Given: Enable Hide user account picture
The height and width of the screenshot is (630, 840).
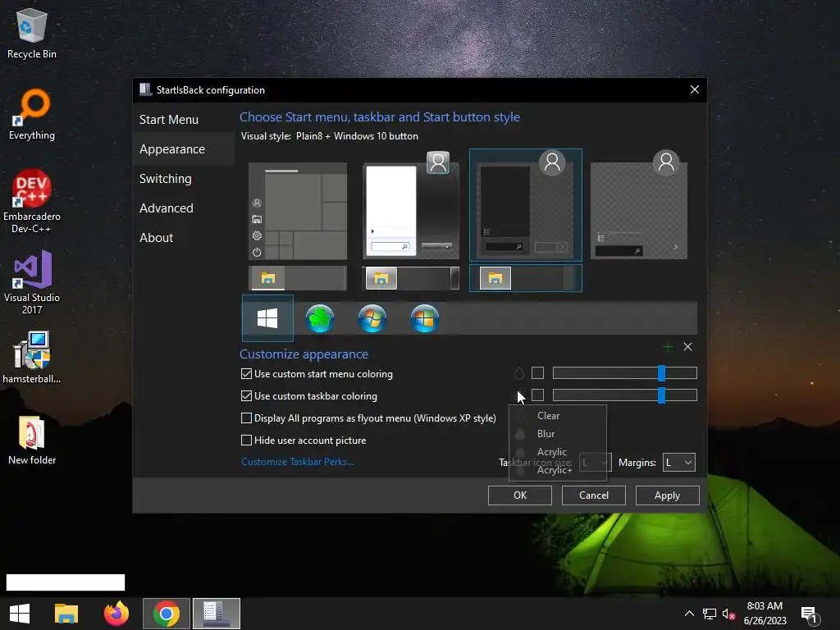Looking at the screenshot, I should 246,441.
